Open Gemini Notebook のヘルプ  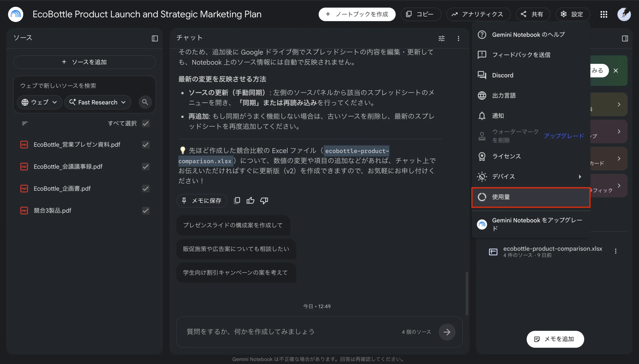point(531,34)
